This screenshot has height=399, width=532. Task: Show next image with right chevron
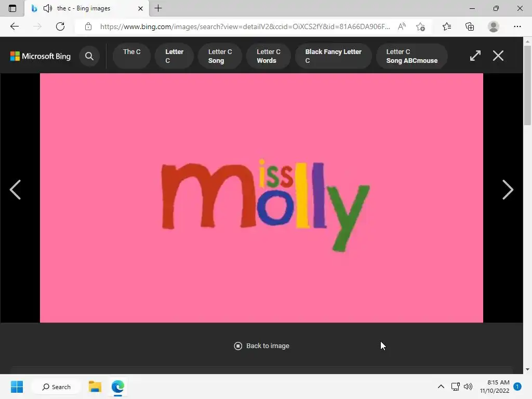[x=508, y=190]
